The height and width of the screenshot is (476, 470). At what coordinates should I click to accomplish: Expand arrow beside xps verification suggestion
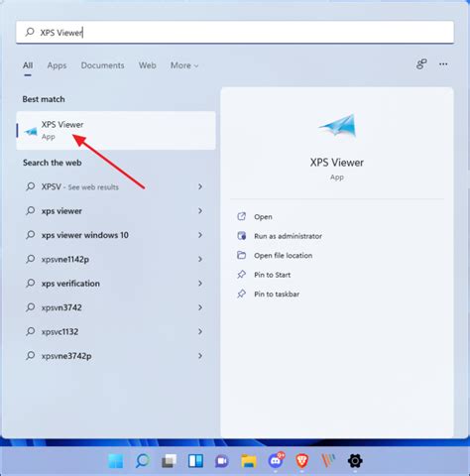[200, 284]
